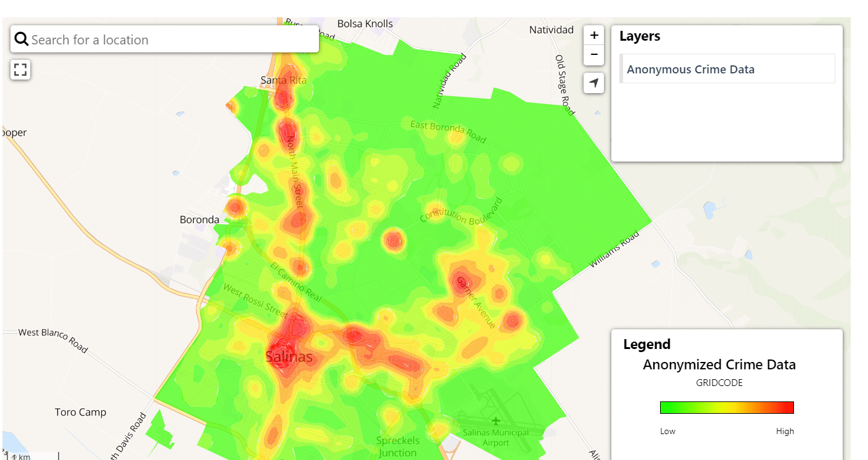Screen dimensions: 868x460
Task: Zoom in with the plus button
Action: (593, 35)
